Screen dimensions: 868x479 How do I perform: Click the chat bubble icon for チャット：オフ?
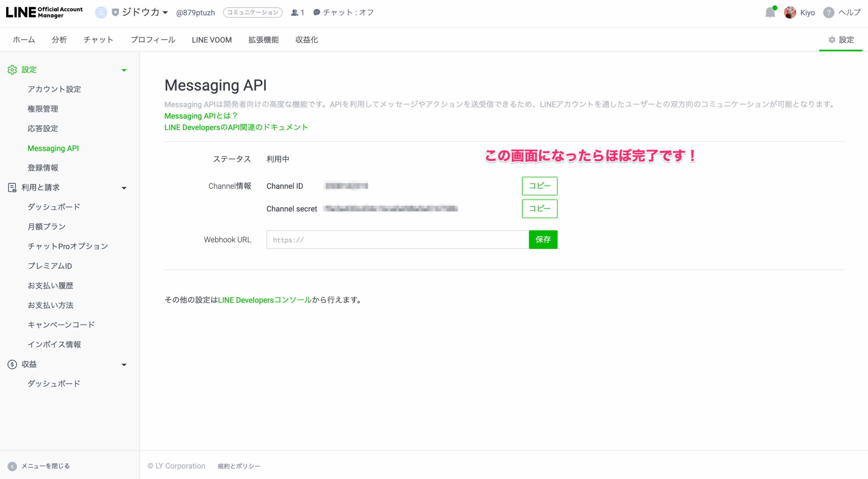click(x=316, y=13)
